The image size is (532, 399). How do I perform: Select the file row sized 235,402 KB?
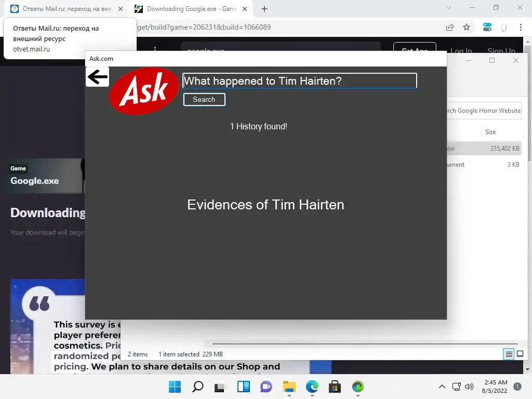pyautogui.click(x=484, y=148)
